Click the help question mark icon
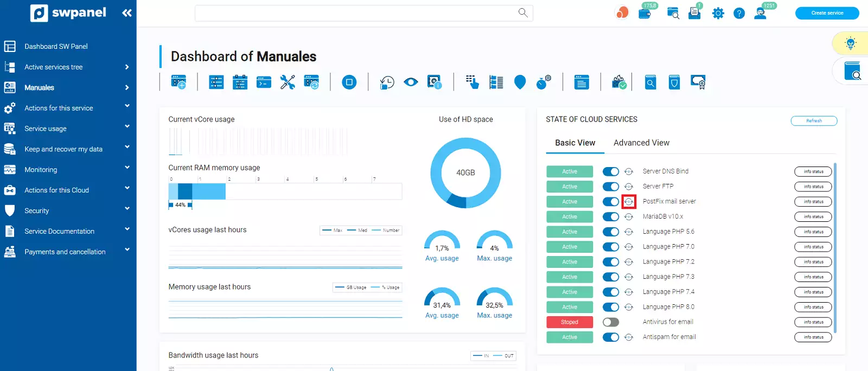Screen dimensions: 868x371 739,13
